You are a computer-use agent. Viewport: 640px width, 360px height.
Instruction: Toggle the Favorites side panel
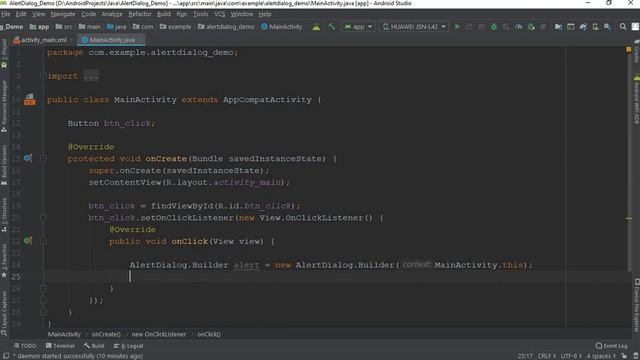4,260
